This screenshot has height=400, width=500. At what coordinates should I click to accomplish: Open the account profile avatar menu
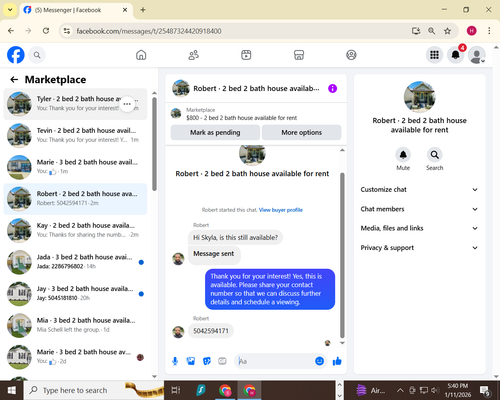click(x=477, y=55)
